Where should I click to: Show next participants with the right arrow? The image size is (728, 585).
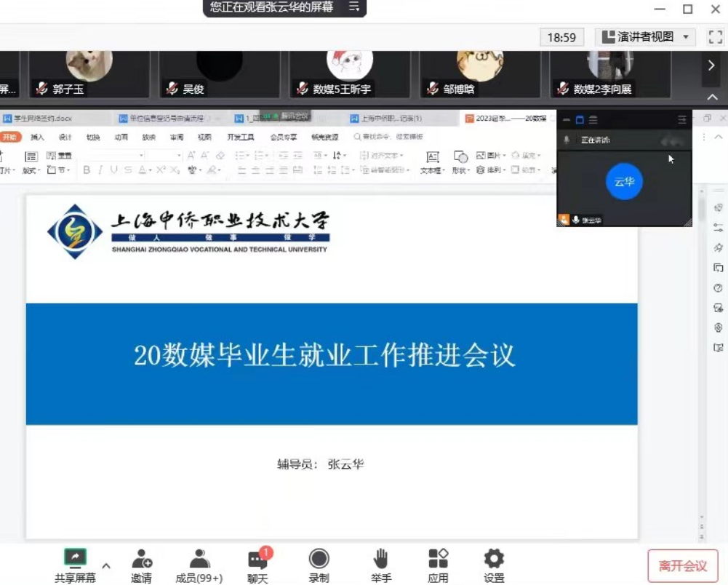711,65
